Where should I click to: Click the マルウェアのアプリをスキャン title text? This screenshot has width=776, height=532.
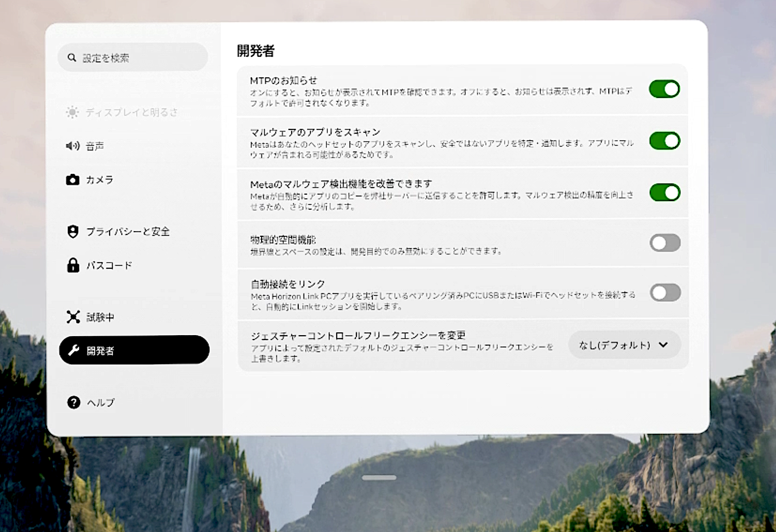click(x=315, y=132)
